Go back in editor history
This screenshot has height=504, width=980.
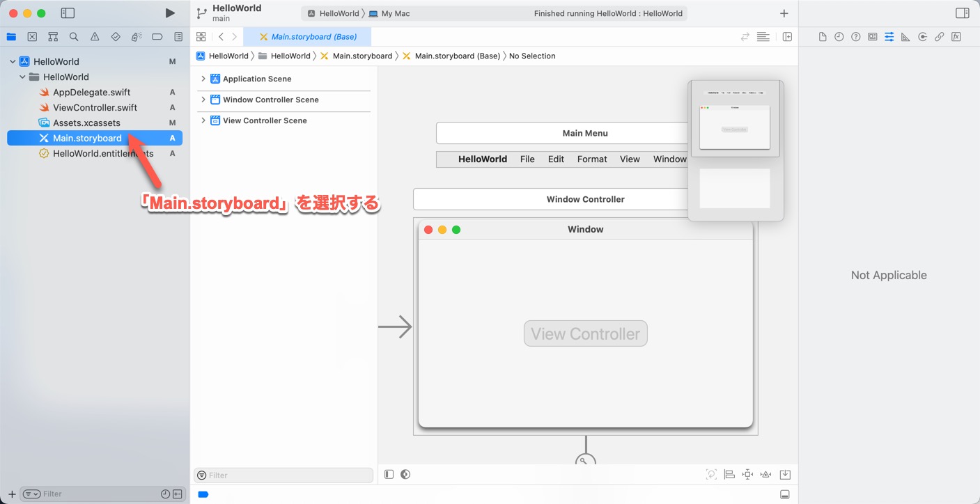coord(221,37)
